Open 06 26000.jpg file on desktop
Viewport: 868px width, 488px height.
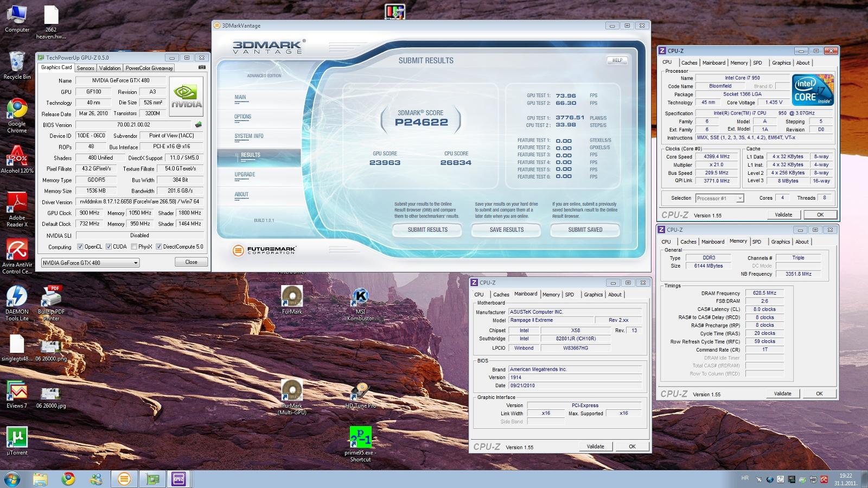tap(51, 397)
